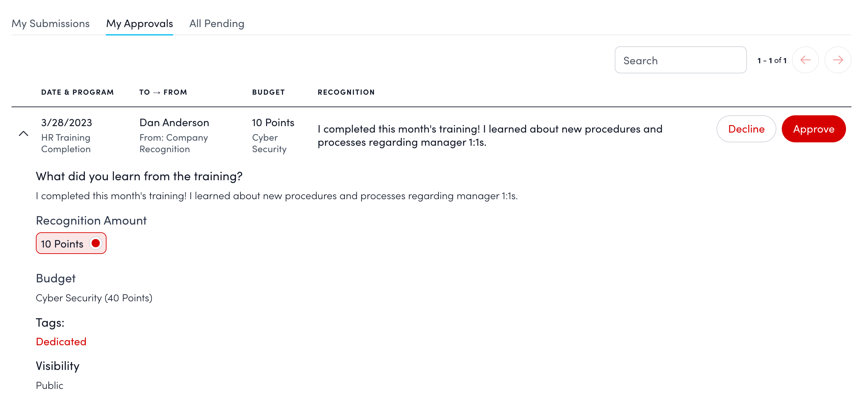Image resolution: width=868 pixels, height=399 pixels.
Task: Click the 1 - 1 of 1 page indicator
Action: pyautogui.click(x=772, y=61)
